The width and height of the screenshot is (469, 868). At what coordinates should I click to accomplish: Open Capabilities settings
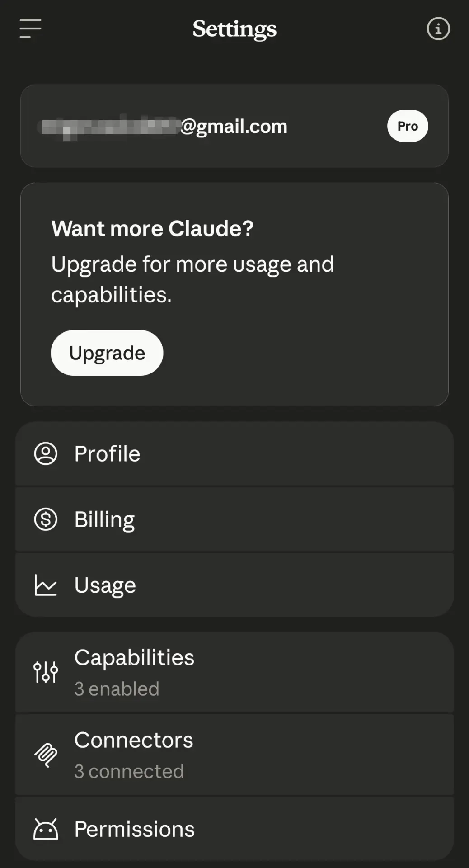(234, 672)
